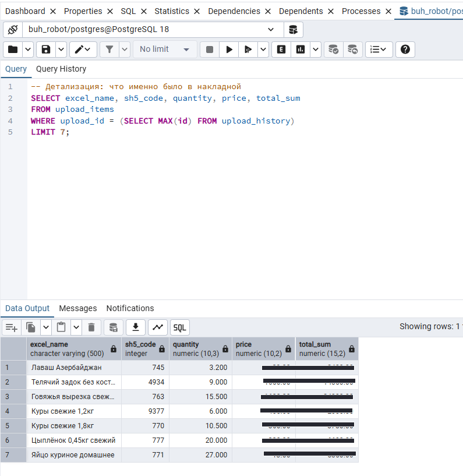Click the Delete row trash icon
This screenshot has width=463, height=476.
[91, 327]
